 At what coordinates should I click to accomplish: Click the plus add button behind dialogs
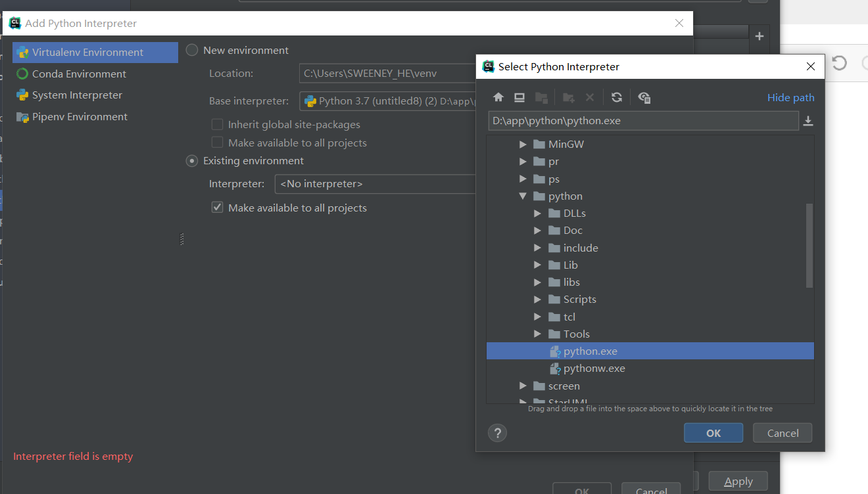(x=759, y=36)
